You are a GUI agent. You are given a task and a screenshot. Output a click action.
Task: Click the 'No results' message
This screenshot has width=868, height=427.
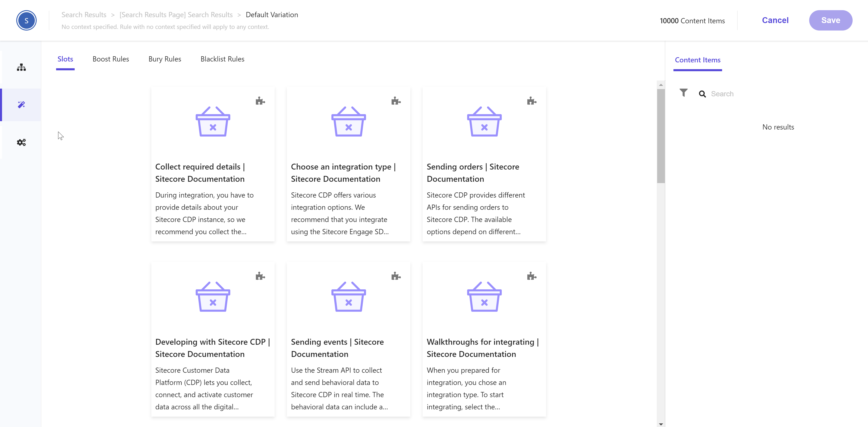click(778, 127)
